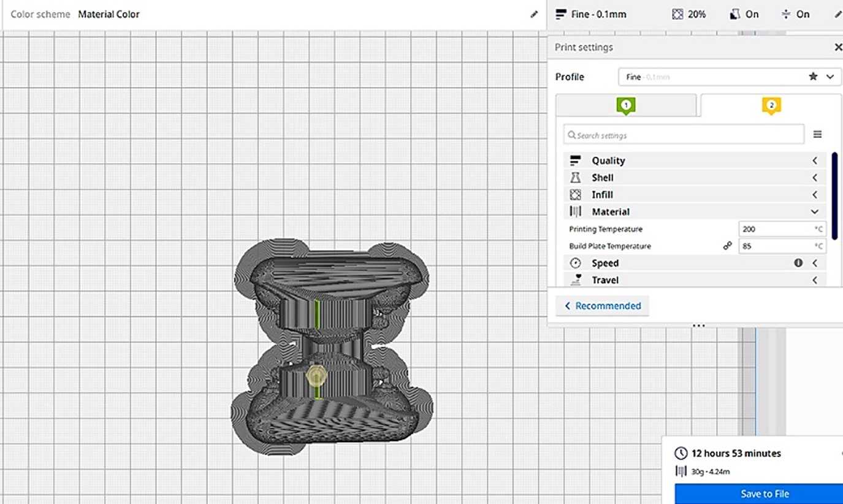This screenshot has width=843, height=504.
Task: Switch to the extruder 1 tab
Action: [x=626, y=105]
